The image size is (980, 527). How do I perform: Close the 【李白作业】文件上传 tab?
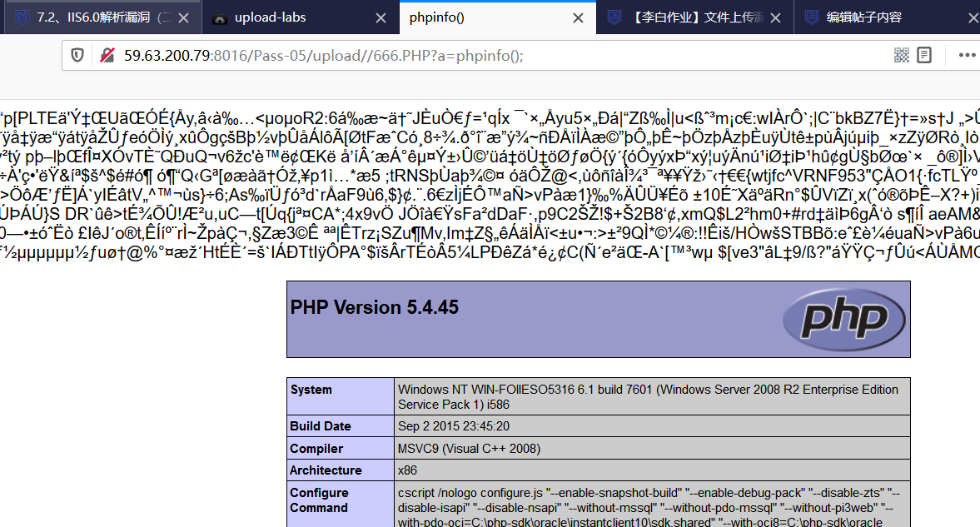pyautogui.click(x=776, y=18)
